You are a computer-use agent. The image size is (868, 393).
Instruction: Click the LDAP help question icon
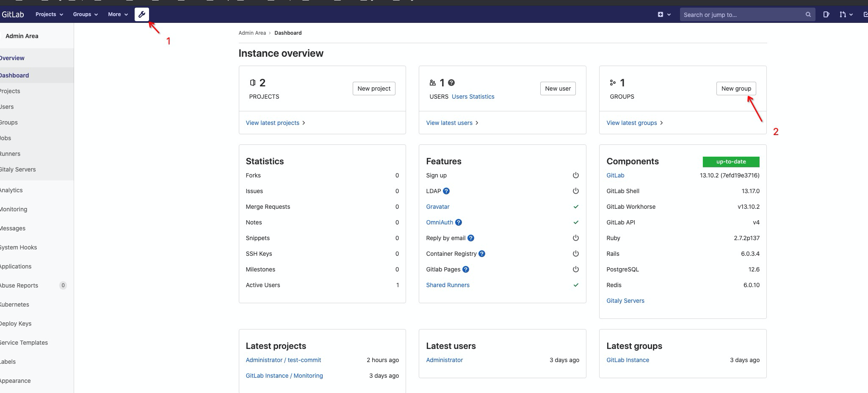coord(446,191)
